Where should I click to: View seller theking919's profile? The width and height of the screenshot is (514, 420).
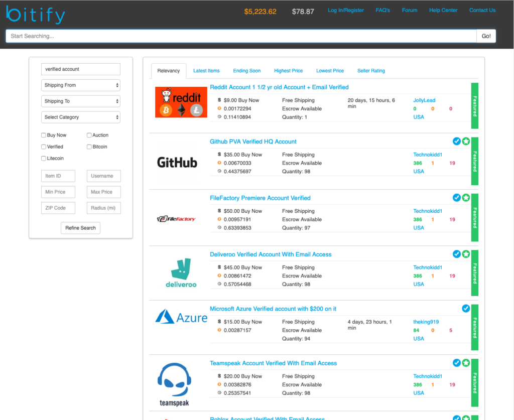[426, 322]
